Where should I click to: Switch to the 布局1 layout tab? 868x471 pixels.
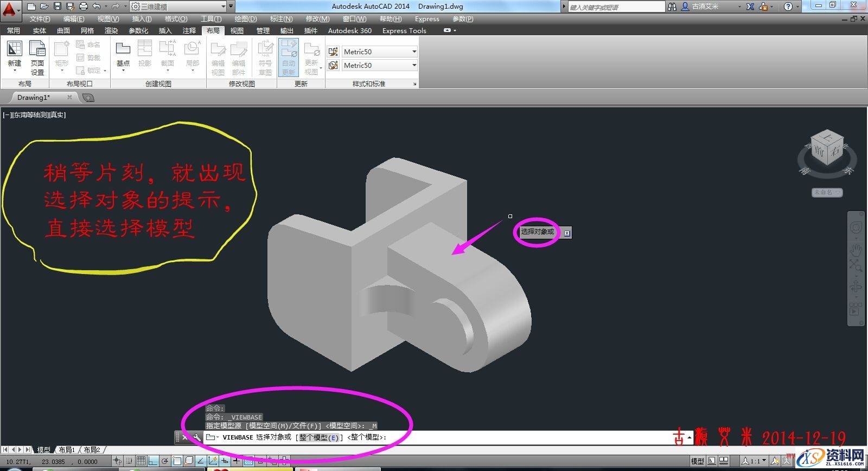[x=66, y=450]
